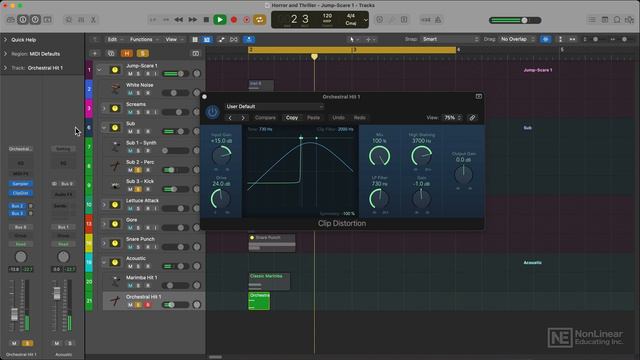Viewport: 640px width, 360px height.
Task: Open the left-click pointer tool menu
Action: (353, 40)
